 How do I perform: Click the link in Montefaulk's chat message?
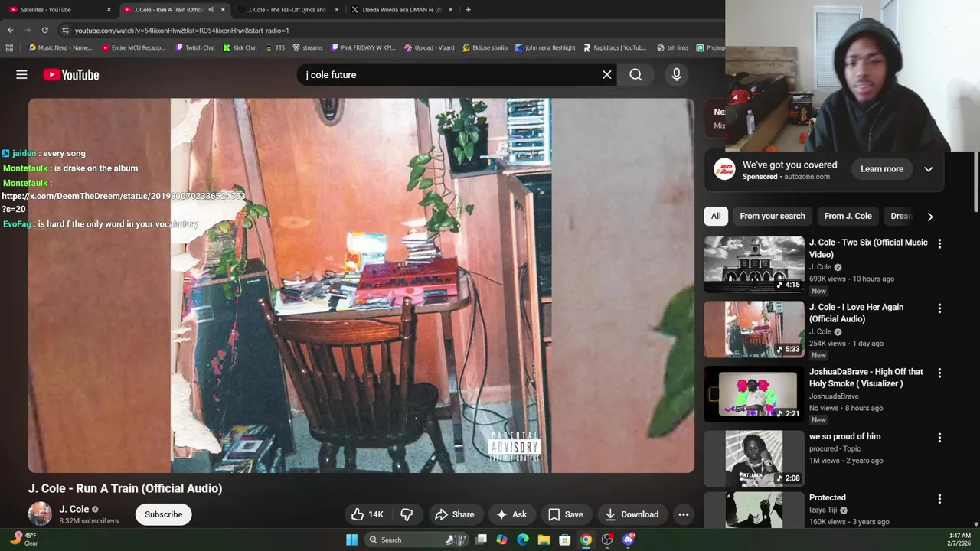tap(123, 202)
